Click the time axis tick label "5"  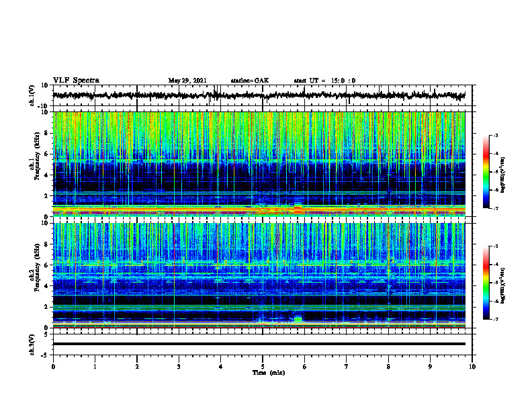tap(263, 367)
